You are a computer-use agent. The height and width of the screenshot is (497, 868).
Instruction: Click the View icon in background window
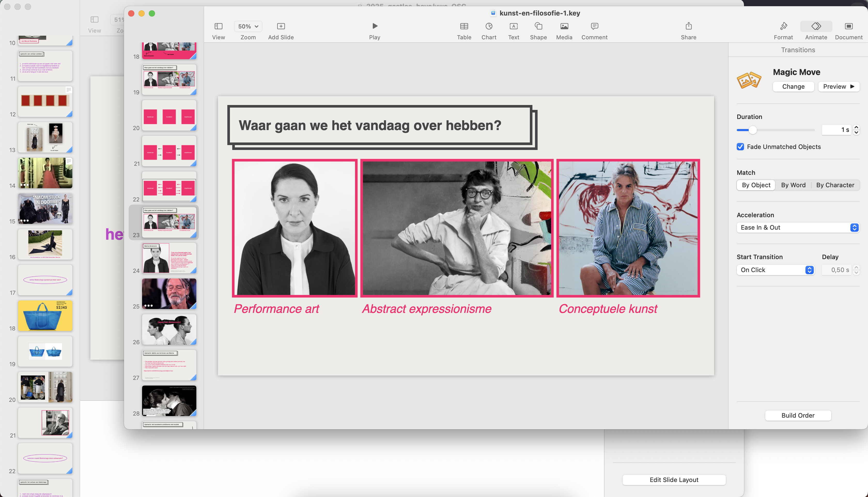pos(95,19)
